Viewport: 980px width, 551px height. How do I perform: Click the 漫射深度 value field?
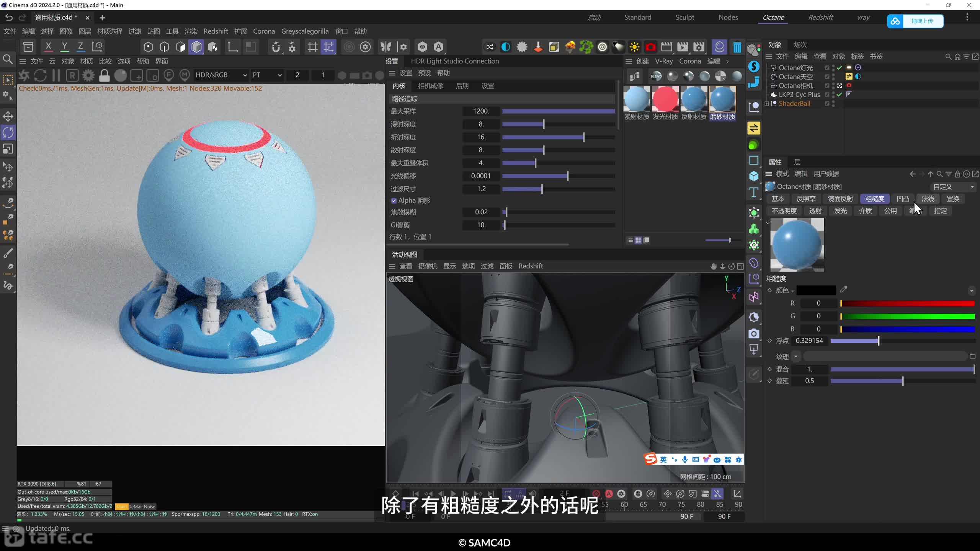481,124
